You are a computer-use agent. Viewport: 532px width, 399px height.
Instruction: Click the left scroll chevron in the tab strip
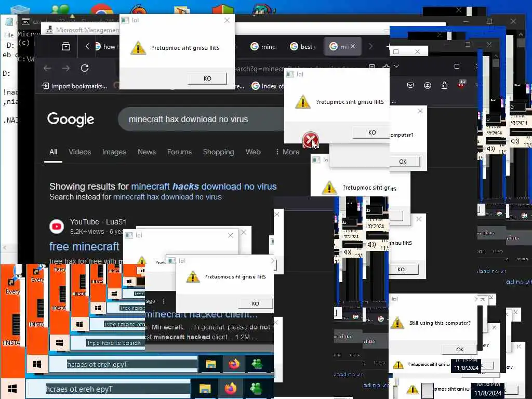pyautogui.click(x=87, y=46)
